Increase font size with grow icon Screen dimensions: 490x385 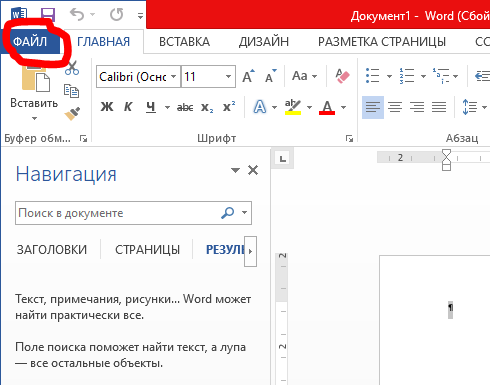(248, 76)
